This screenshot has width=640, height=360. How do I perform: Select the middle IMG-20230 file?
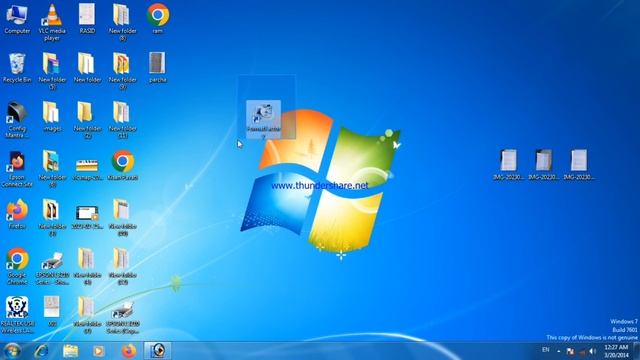[544, 164]
